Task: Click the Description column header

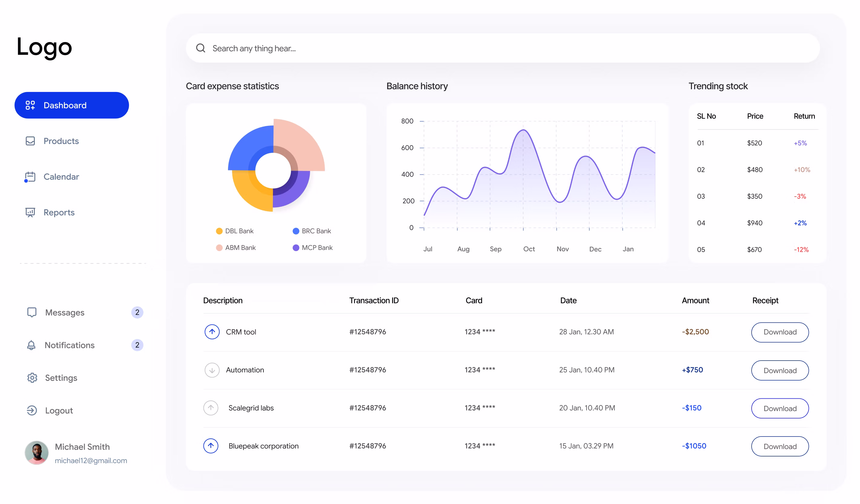Action: click(223, 300)
